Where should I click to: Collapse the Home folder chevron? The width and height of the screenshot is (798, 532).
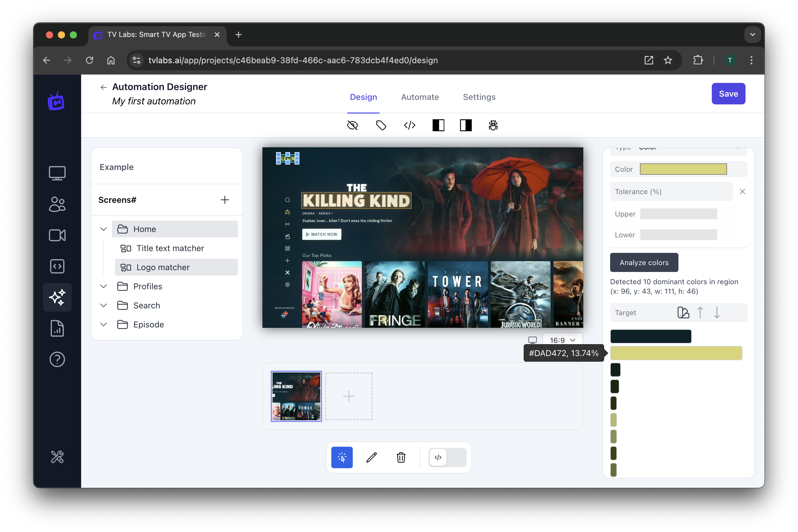tap(103, 229)
